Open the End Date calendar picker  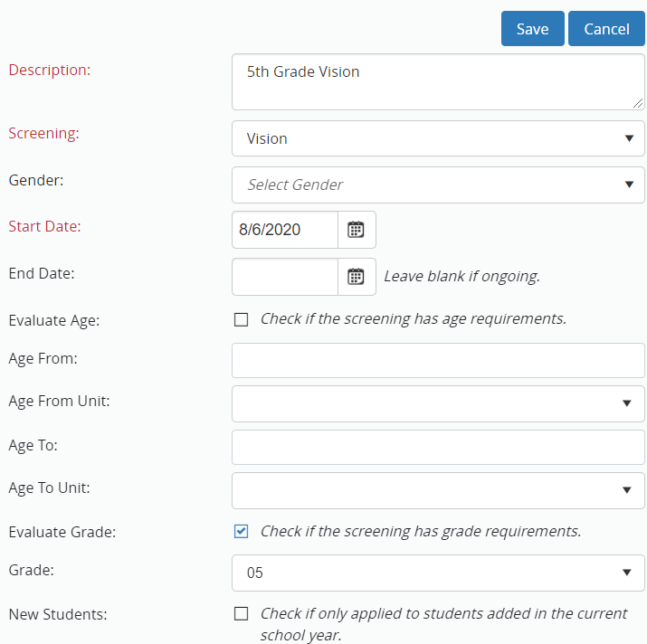coord(357,277)
